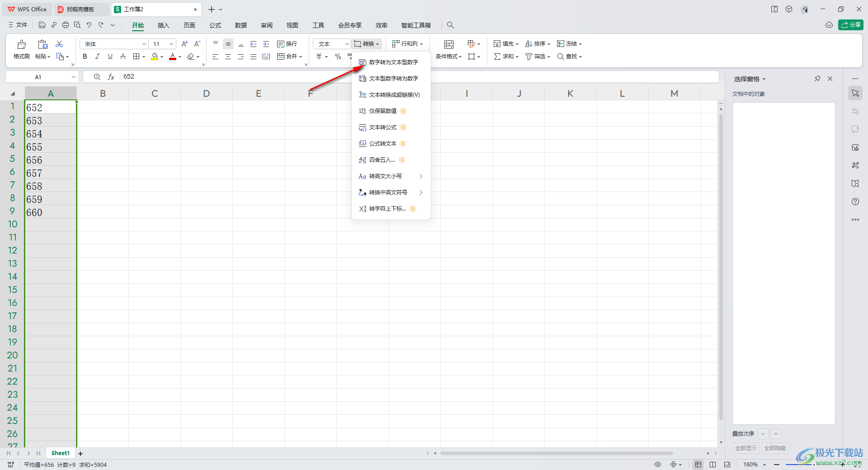Add a new sheet with plus icon

click(80, 453)
